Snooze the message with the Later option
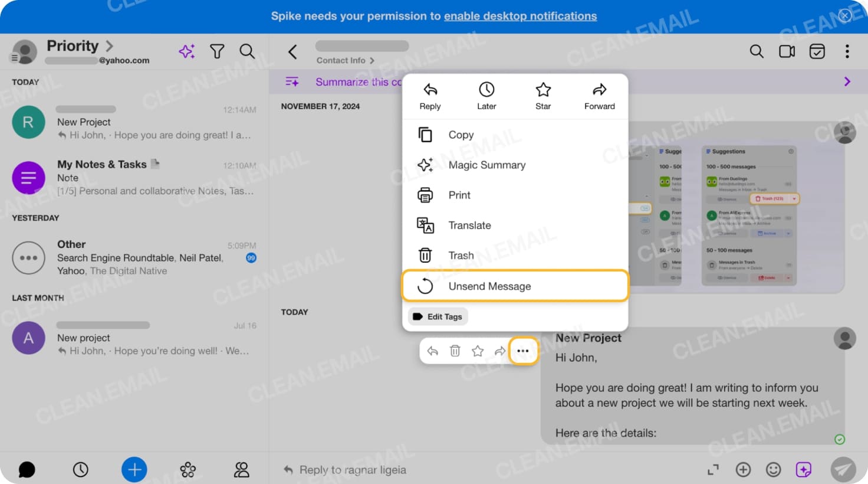This screenshot has width=868, height=484. tap(486, 96)
